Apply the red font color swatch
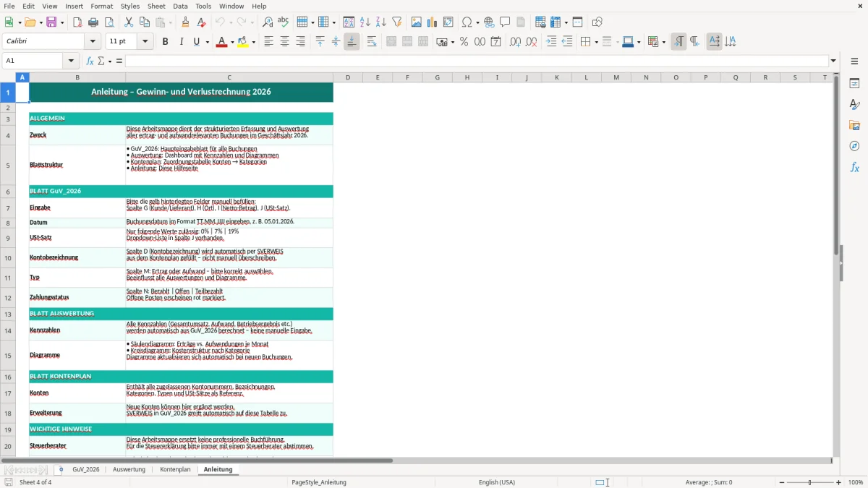 (x=221, y=42)
